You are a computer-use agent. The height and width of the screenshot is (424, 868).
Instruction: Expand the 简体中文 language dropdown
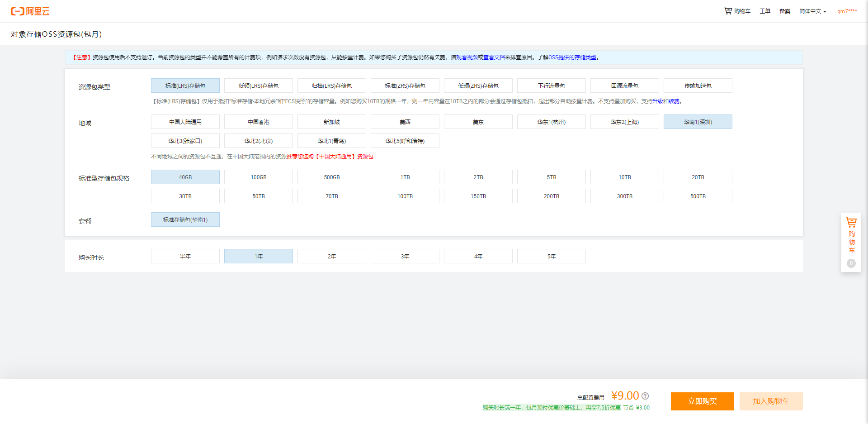click(812, 11)
